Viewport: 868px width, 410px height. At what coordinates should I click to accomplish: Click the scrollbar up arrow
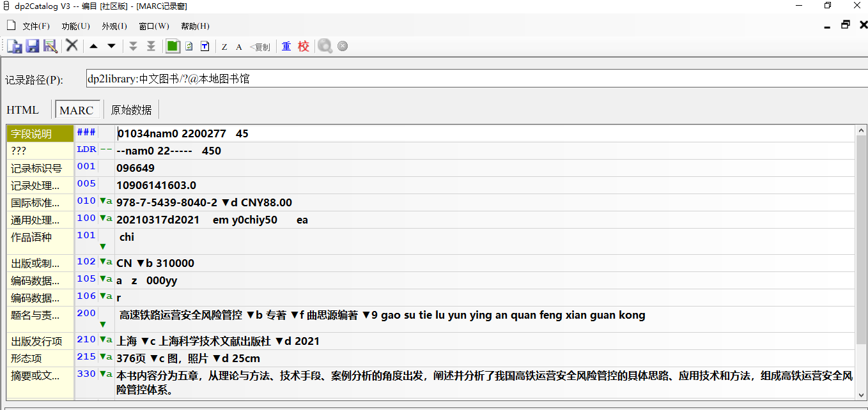click(861, 130)
